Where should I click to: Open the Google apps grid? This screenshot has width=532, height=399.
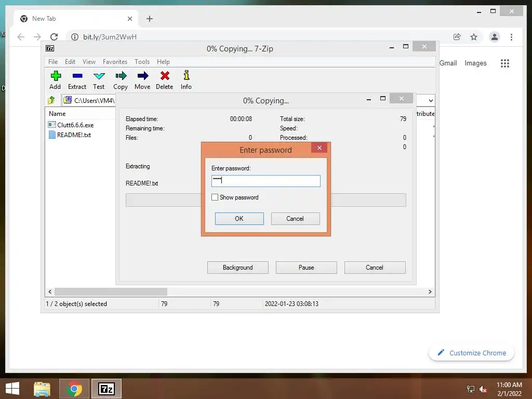tap(505, 63)
